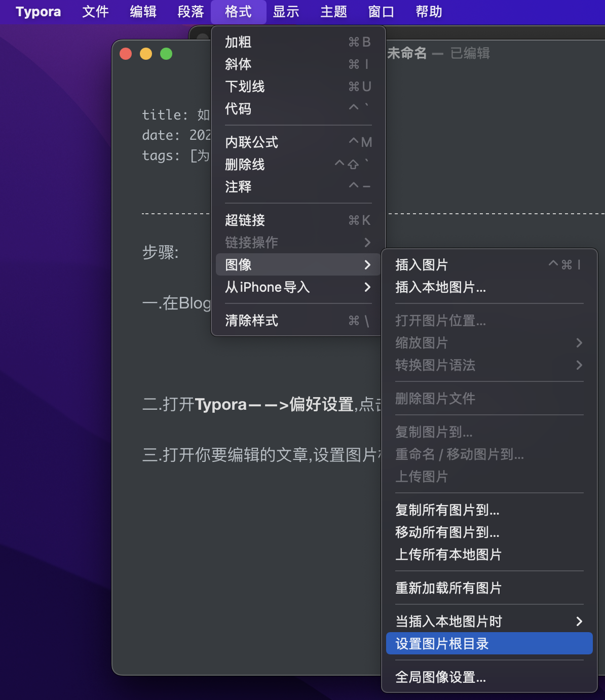Image resolution: width=605 pixels, height=700 pixels.
Task: Open the Typora application menu
Action: pos(39,12)
